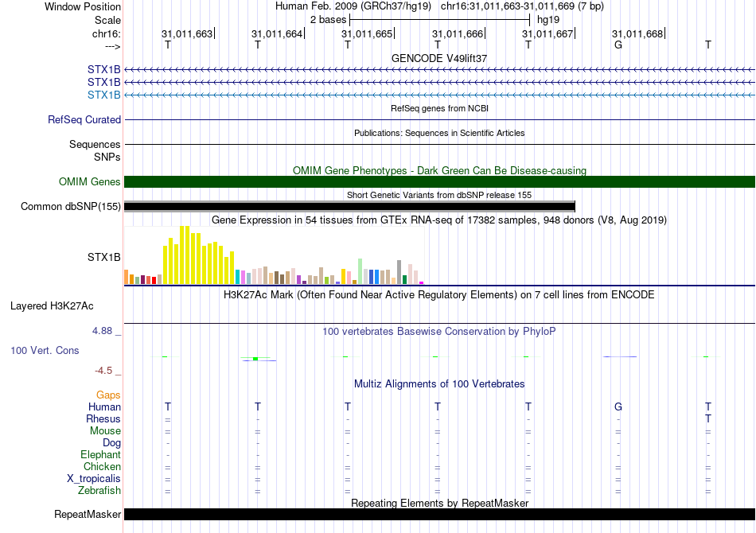The height and width of the screenshot is (533, 756).
Task: Click 'Multiz Alignments of 100 Vertebrates' title
Action: coord(439,384)
